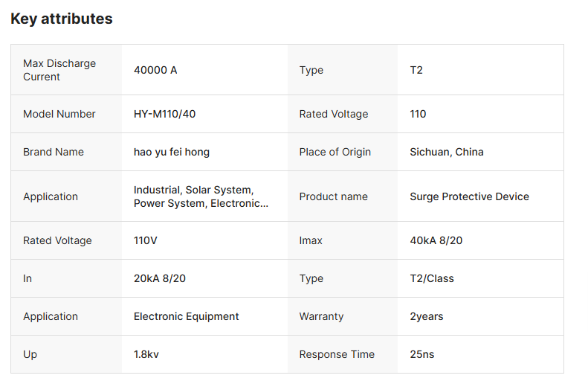The width and height of the screenshot is (588, 381).
Task: Select the 20kA 8/20 value
Action: click(x=160, y=278)
